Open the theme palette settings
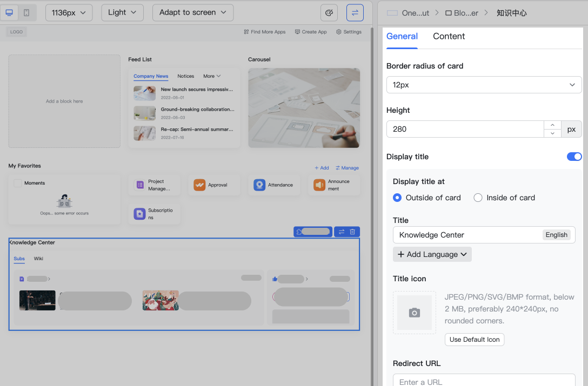 329,13
